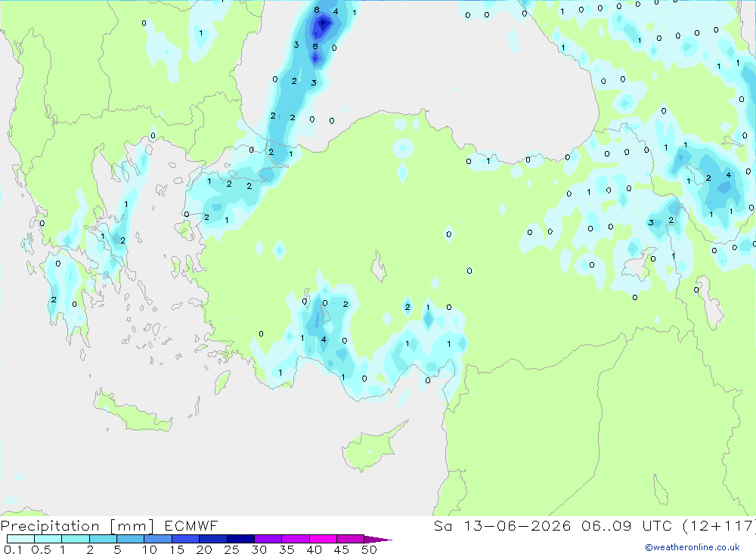This screenshot has width=756, height=554.
Task: Click the '50' legend scale label
Action: (x=370, y=549)
